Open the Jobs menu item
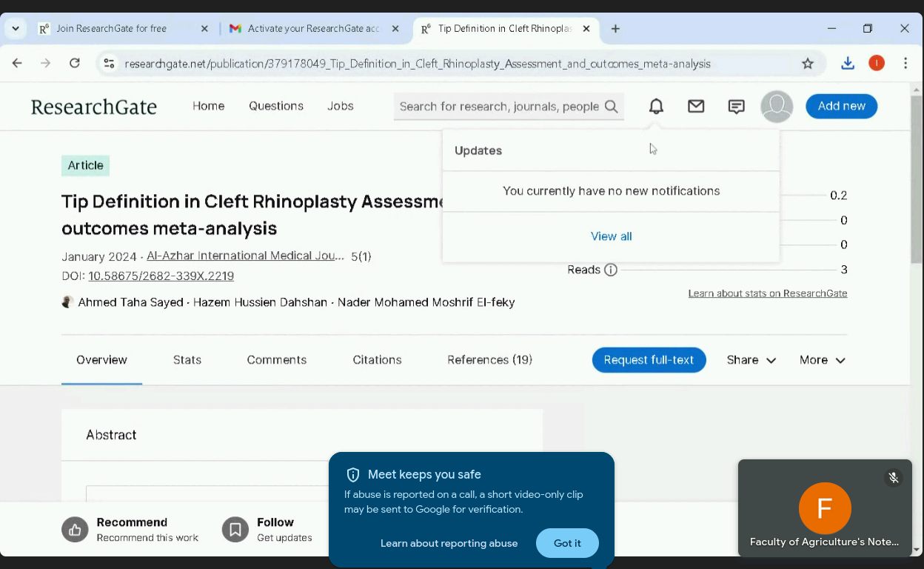This screenshot has height=569, width=924. [341, 106]
